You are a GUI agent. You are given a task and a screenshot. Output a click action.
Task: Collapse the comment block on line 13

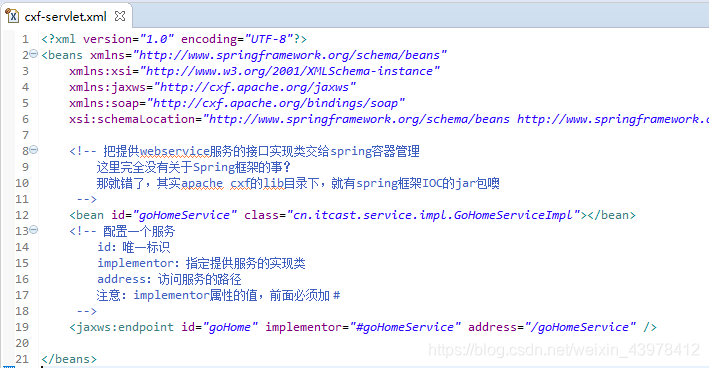point(33,230)
